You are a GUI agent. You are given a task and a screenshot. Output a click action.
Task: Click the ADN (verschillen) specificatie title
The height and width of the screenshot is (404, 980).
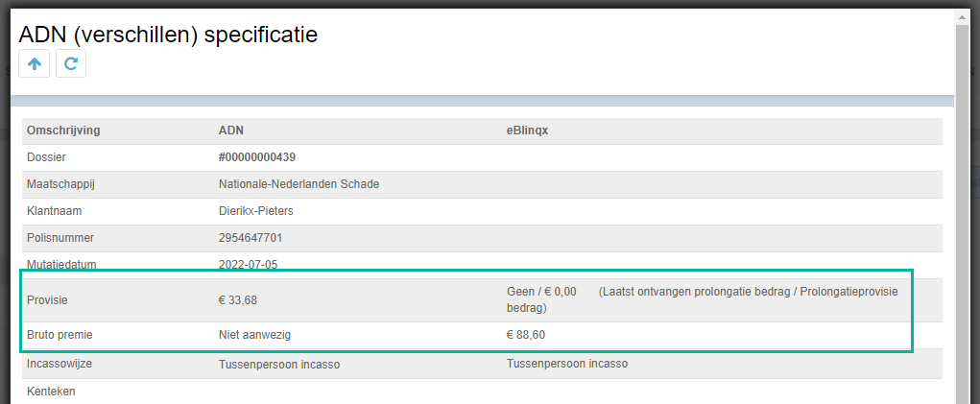click(168, 35)
